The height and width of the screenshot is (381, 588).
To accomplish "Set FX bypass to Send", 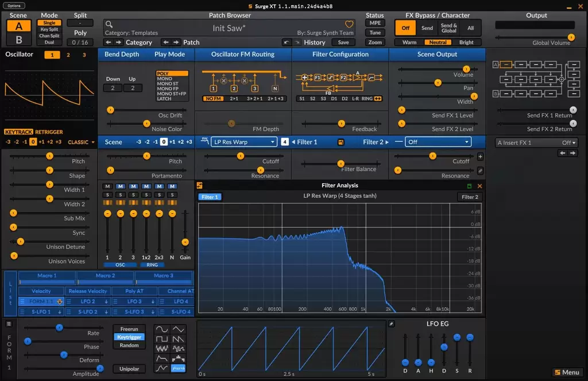I will point(427,28).
